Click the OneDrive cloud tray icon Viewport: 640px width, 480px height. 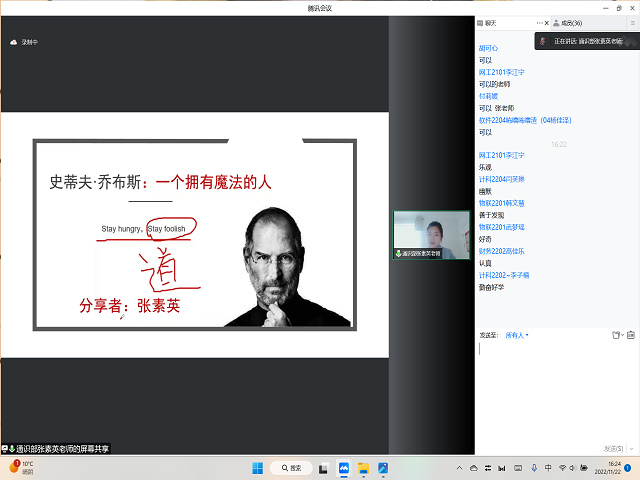point(474,468)
